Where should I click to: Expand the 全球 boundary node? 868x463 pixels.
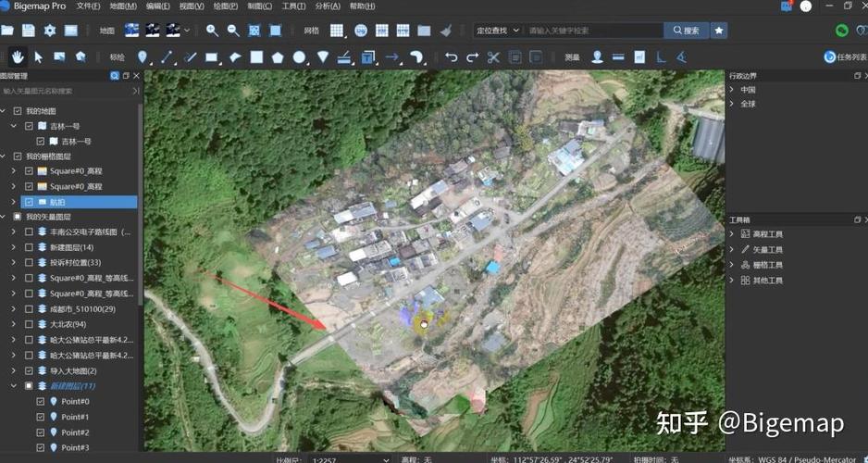pos(732,104)
